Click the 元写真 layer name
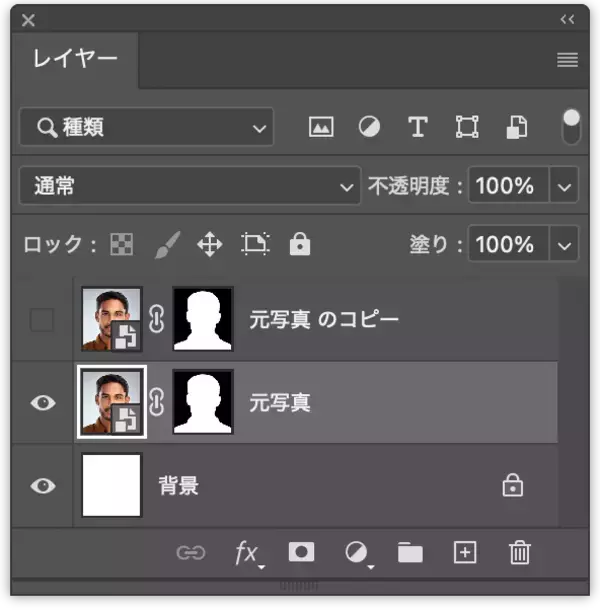Image resolution: width=600 pixels, height=610 pixels. tap(280, 403)
